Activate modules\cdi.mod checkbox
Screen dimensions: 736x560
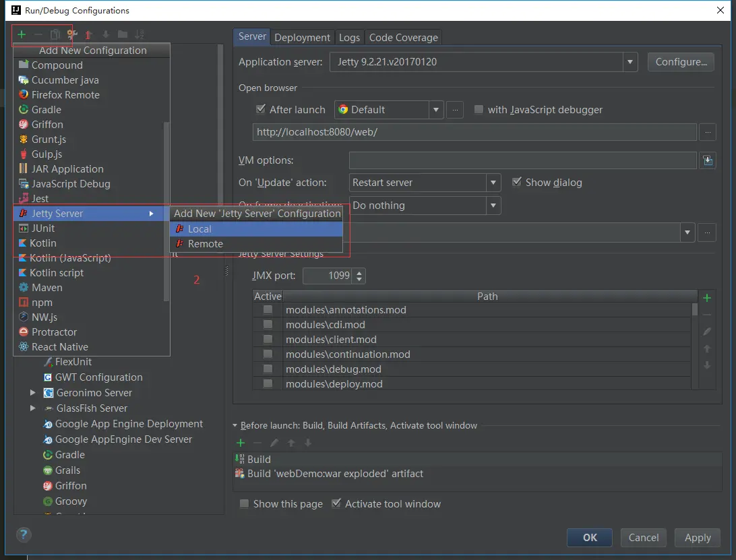click(268, 324)
